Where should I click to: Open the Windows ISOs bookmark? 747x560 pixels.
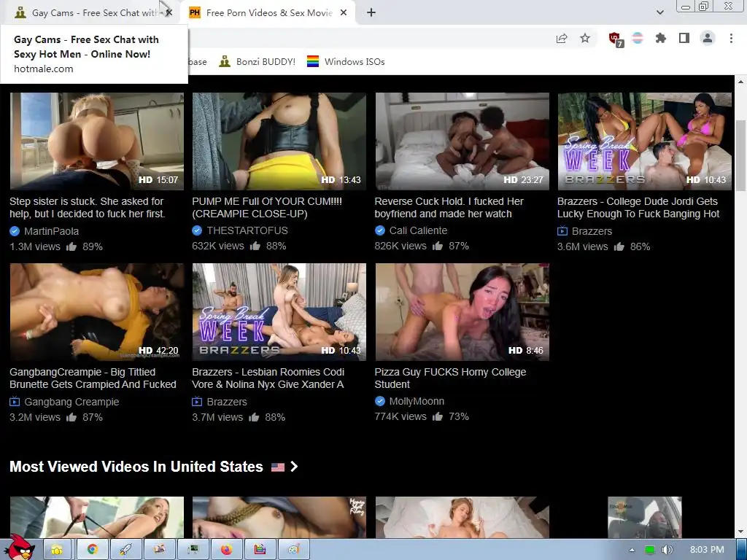pyautogui.click(x=346, y=61)
